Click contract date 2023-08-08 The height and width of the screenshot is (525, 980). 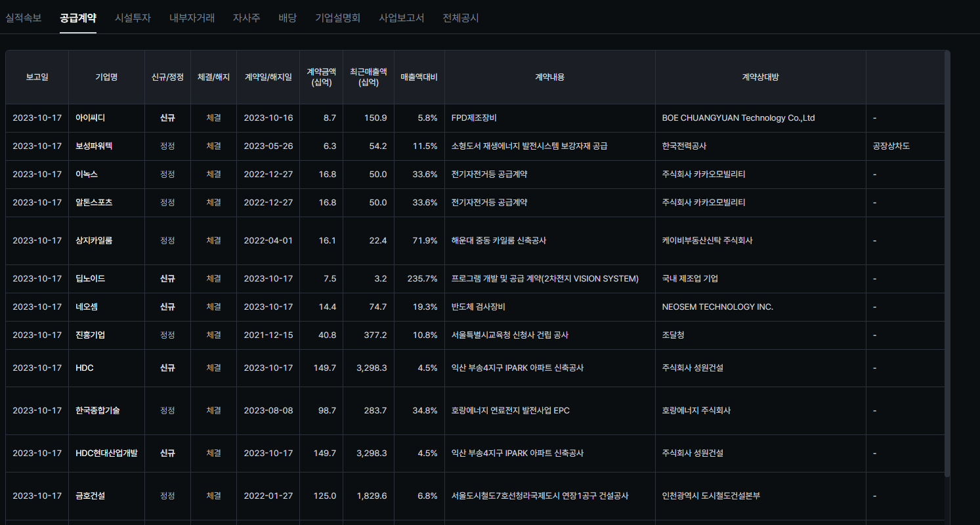[x=268, y=411]
